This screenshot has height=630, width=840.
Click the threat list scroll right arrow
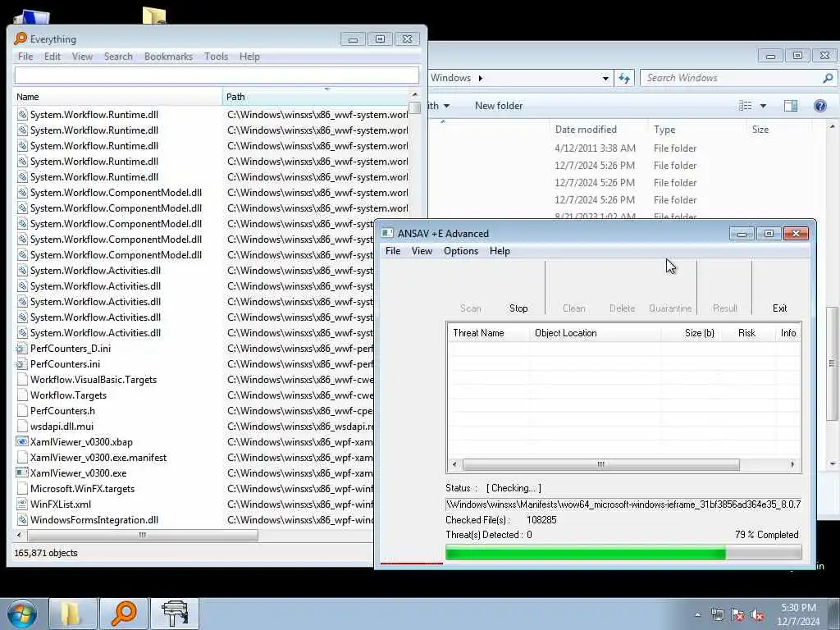[x=792, y=464]
